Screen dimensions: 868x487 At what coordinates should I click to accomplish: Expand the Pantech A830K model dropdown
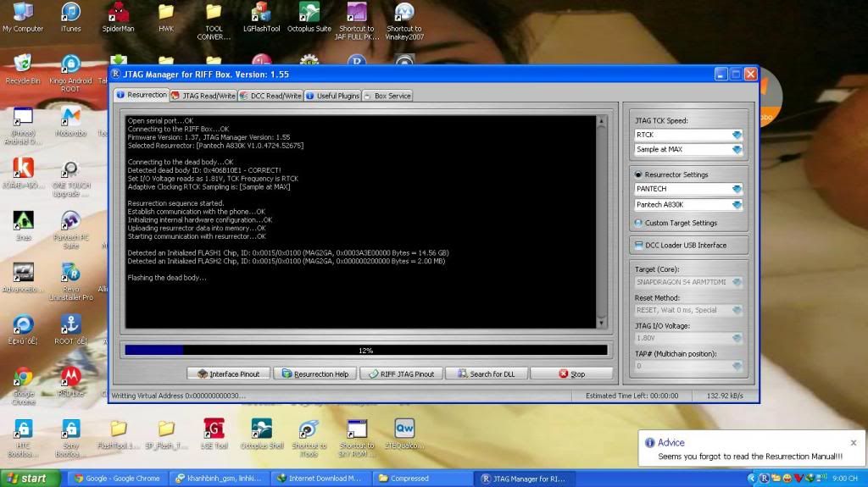coord(737,205)
